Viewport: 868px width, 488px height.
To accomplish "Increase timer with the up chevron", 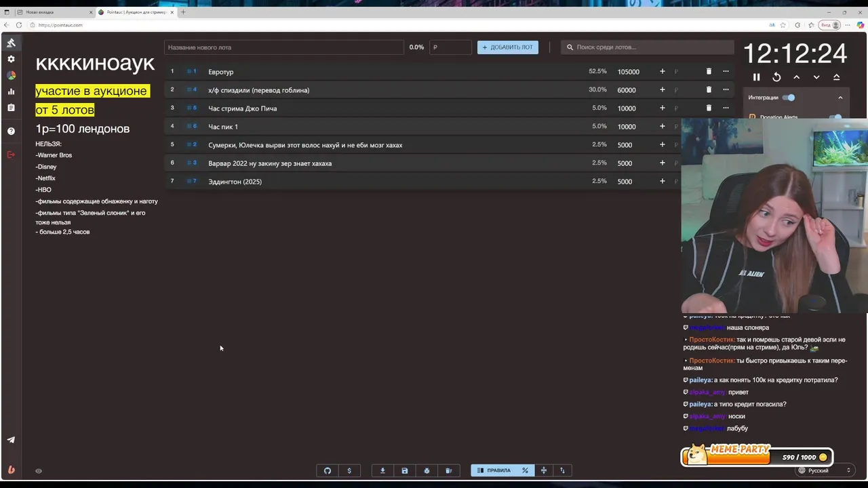I will (x=797, y=77).
